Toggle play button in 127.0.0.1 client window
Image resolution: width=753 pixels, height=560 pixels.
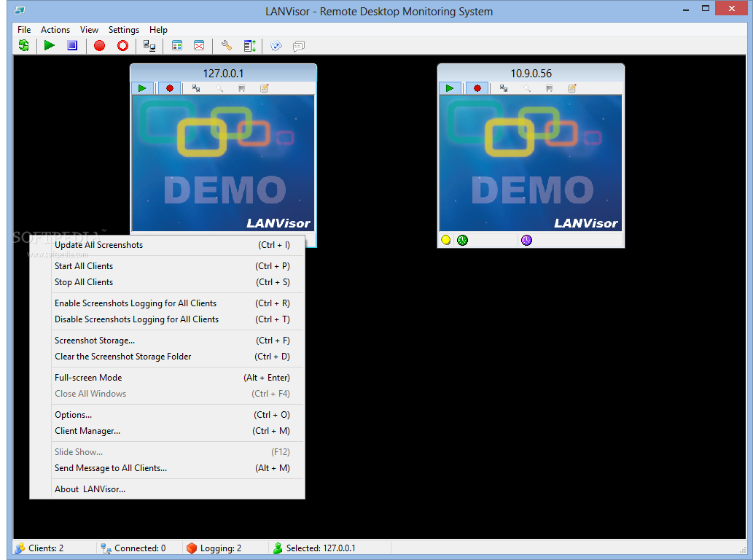tap(142, 88)
